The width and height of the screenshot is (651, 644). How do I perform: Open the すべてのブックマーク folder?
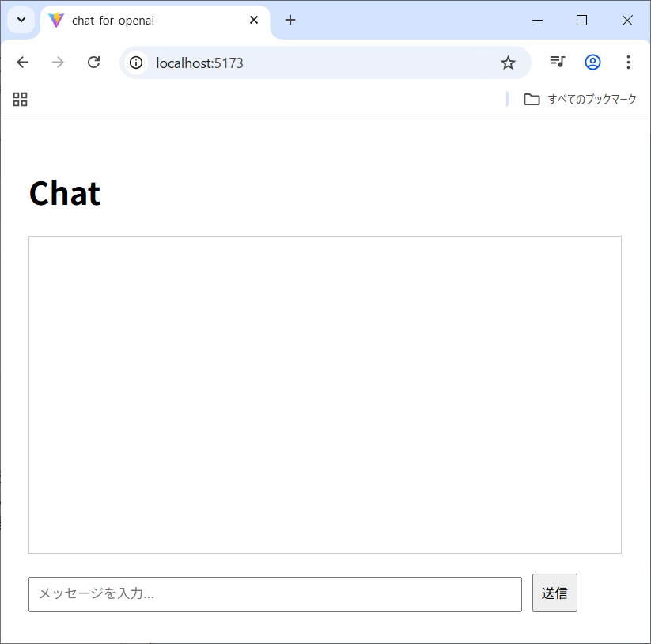[580, 99]
